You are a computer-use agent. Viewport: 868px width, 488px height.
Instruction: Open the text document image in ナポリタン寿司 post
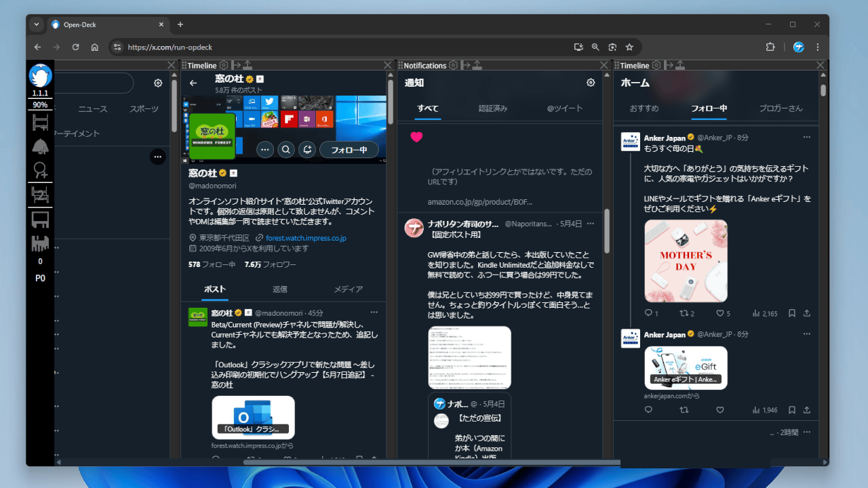469,357
